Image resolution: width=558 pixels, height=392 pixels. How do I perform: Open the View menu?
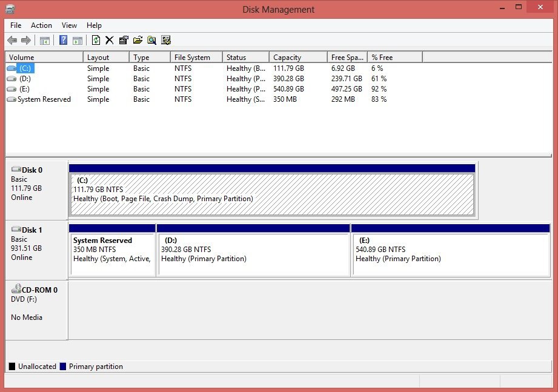click(68, 25)
